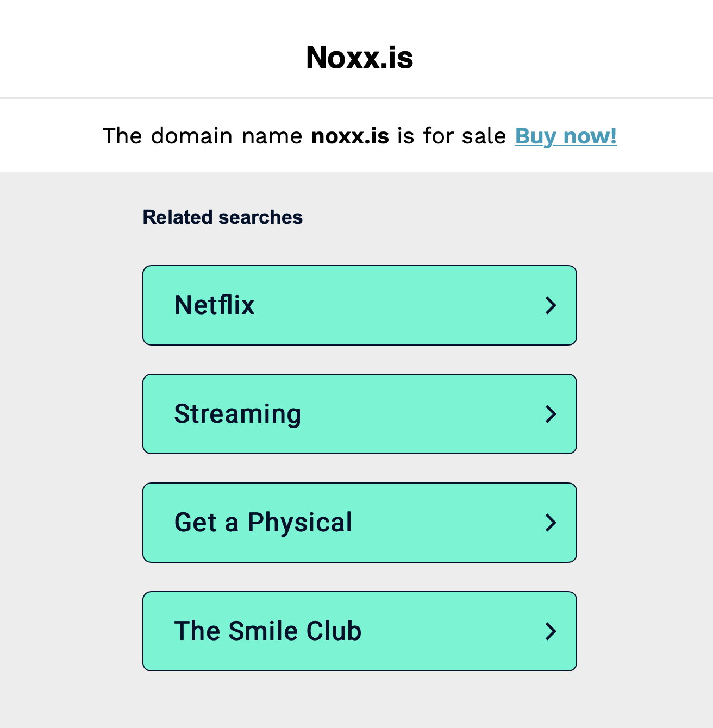Click the bold noxx.is domain text
Screen dimensions: 713x728
pyautogui.click(x=350, y=136)
